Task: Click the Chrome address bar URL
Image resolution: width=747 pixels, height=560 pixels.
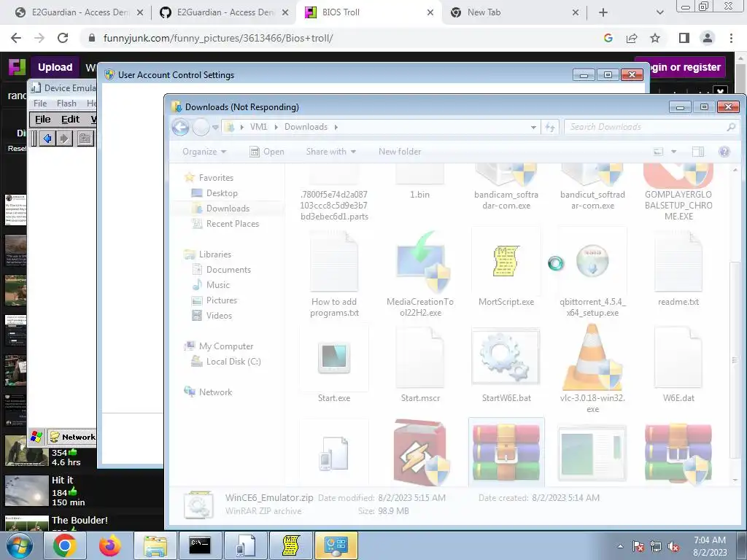Action: (x=217, y=38)
